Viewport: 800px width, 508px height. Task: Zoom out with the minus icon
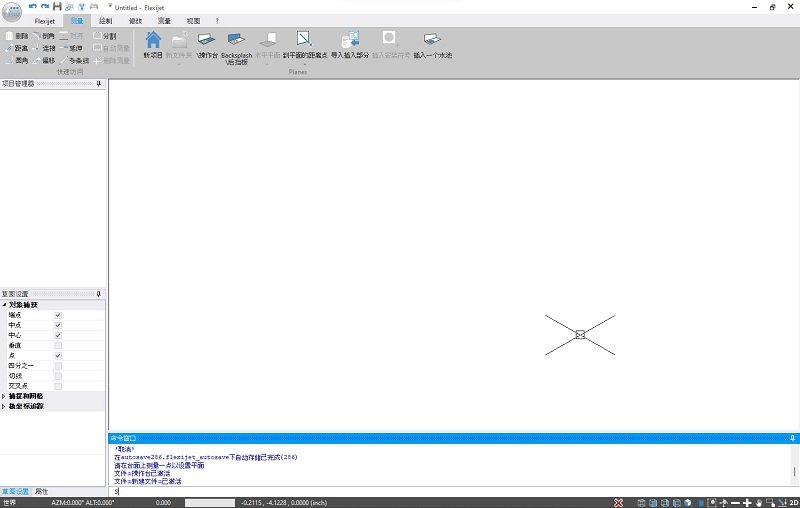coord(736,503)
